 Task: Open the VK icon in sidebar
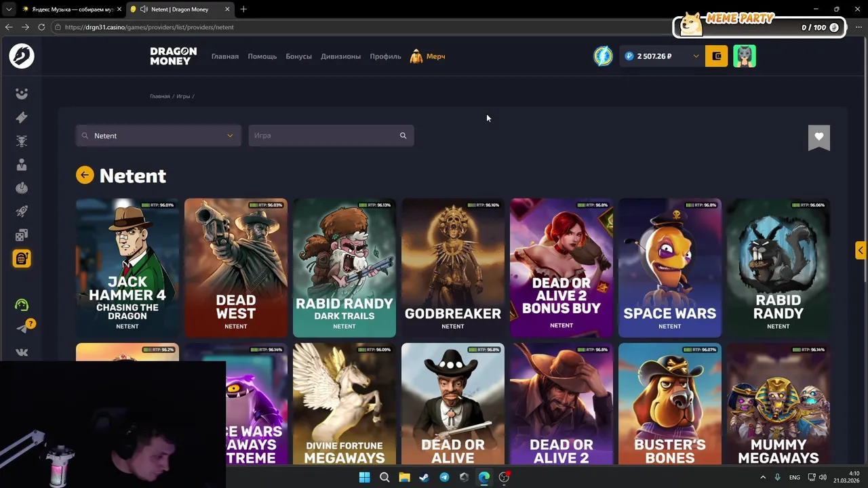click(x=22, y=352)
